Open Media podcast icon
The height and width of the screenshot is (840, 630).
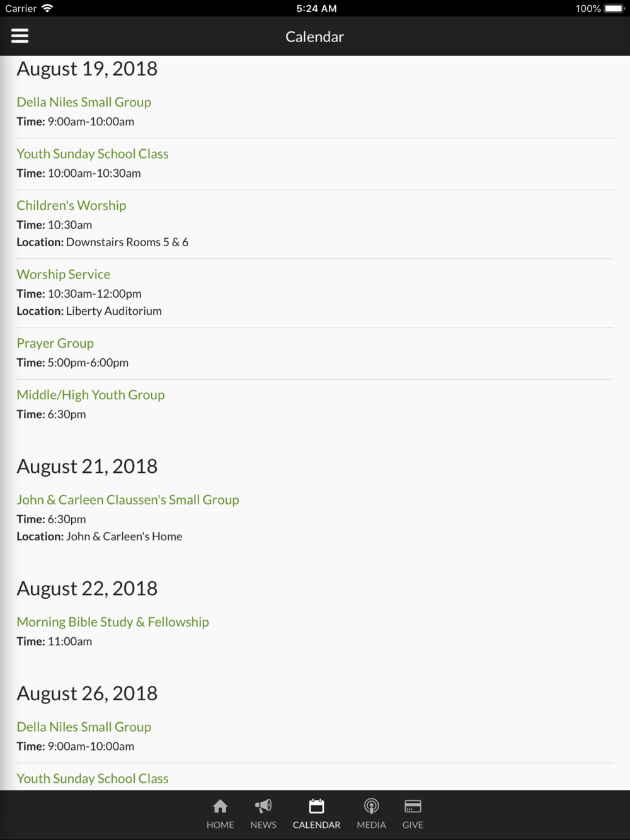coord(372,806)
